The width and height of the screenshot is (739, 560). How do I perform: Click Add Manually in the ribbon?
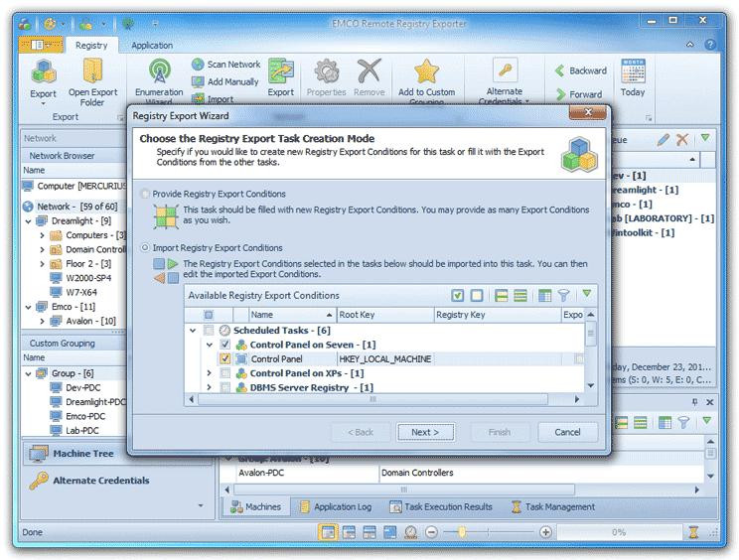(x=225, y=82)
